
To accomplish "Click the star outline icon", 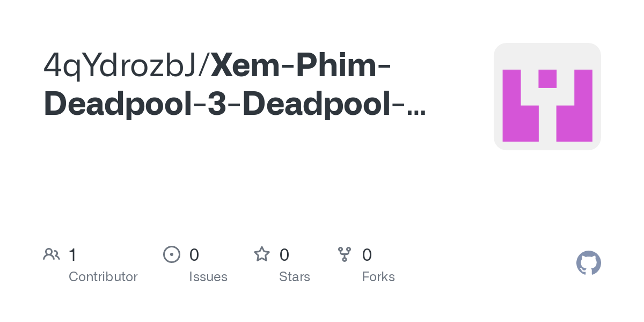I will (x=262, y=254).
